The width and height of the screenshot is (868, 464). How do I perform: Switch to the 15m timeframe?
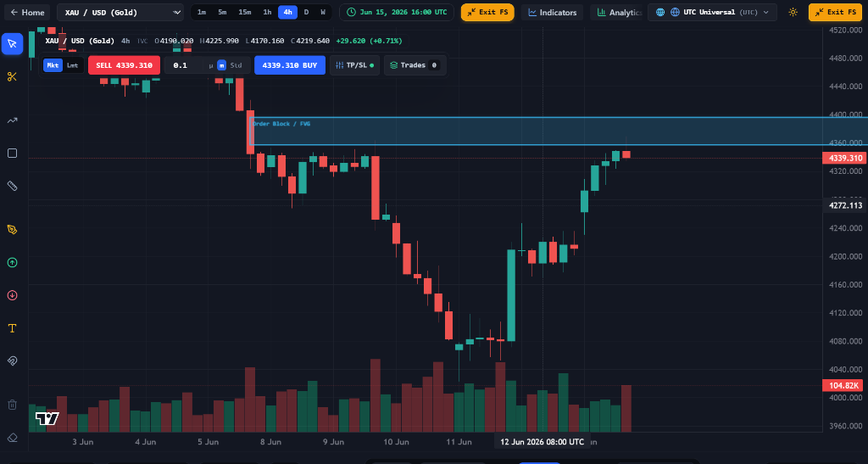(245, 12)
